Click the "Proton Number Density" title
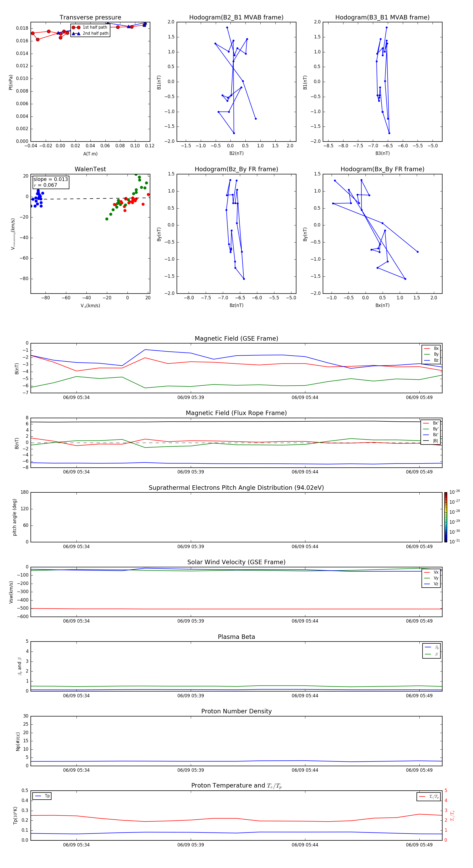The width and height of the screenshot is (473, 868). 236,712
